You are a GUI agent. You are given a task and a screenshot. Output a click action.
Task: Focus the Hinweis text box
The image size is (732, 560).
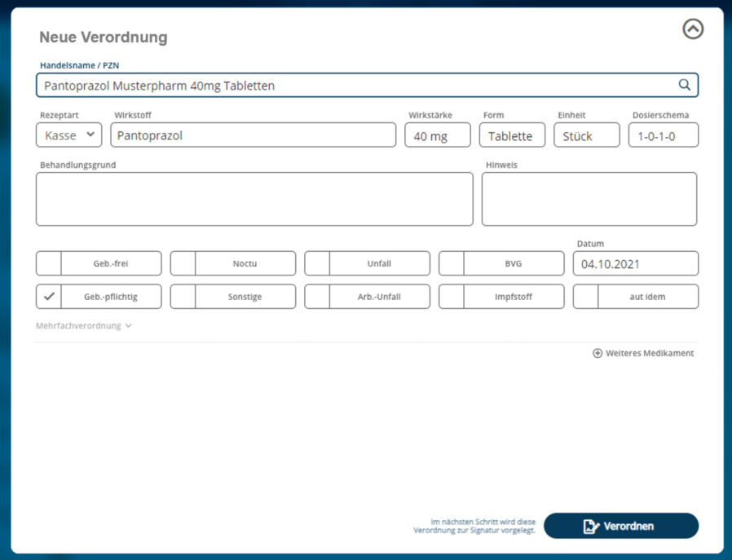(x=589, y=199)
